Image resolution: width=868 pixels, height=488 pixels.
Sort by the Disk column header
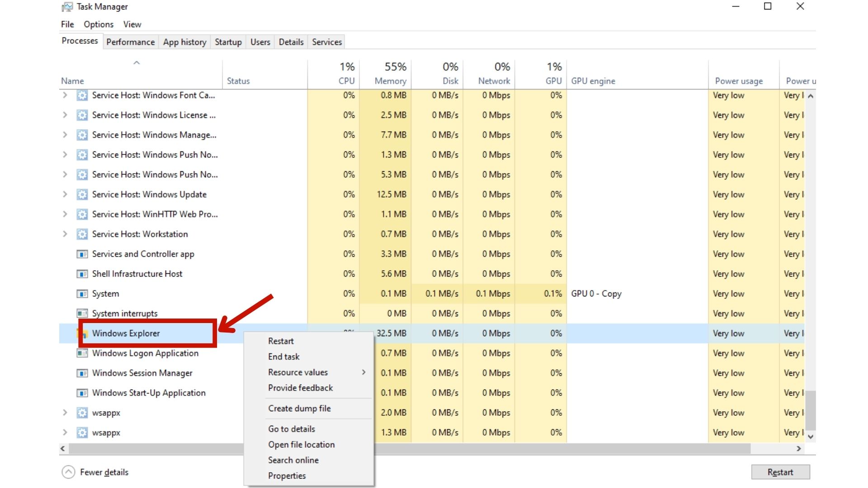click(x=437, y=75)
